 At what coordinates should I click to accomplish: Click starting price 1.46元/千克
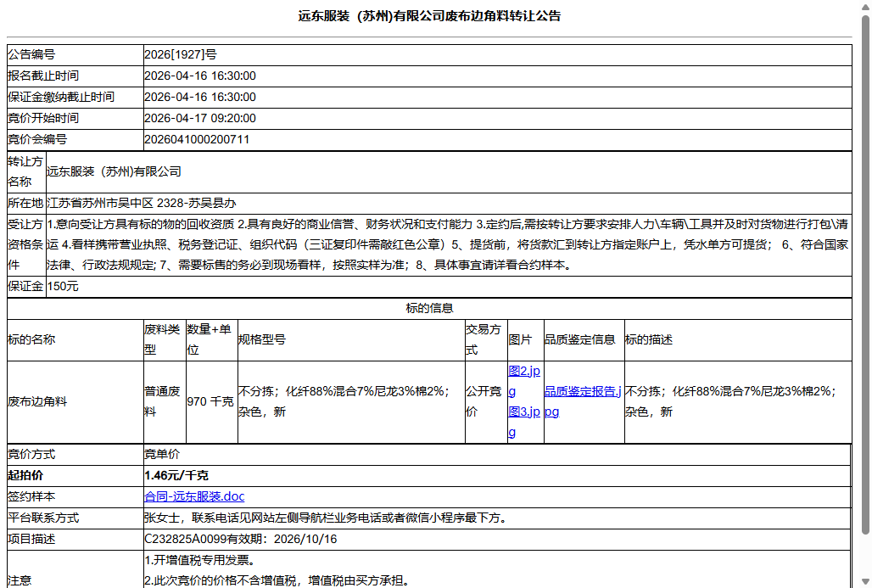176,476
